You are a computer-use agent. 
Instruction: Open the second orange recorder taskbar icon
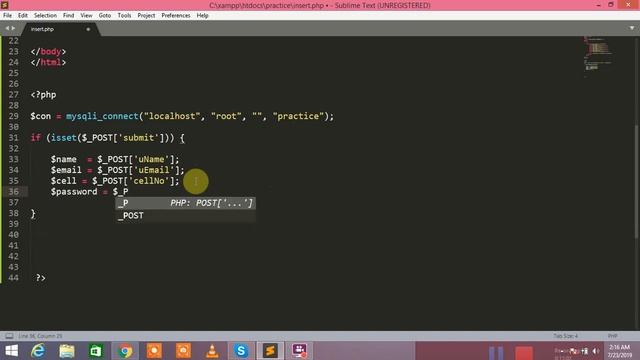click(x=183, y=351)
